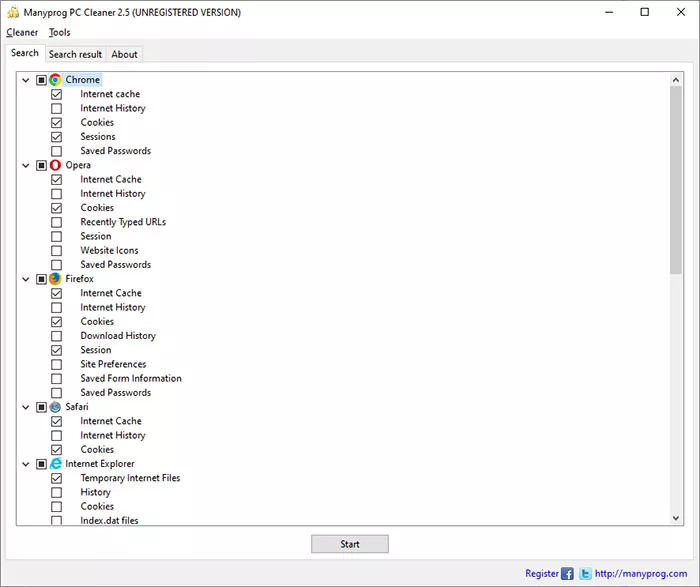Uncheck Chrome Sessions checkbox
700x587 pixels.
56,137
